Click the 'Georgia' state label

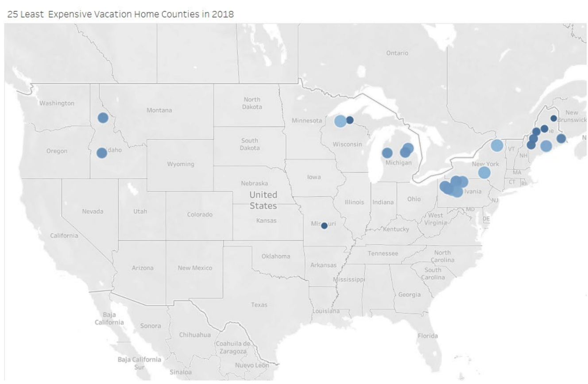click(x=410, y=295)
